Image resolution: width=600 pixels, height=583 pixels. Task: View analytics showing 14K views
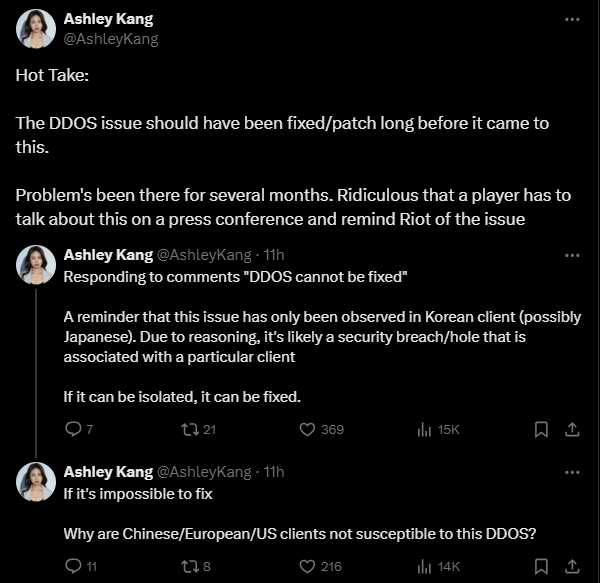pyautogui.click(x=424, y=566)
